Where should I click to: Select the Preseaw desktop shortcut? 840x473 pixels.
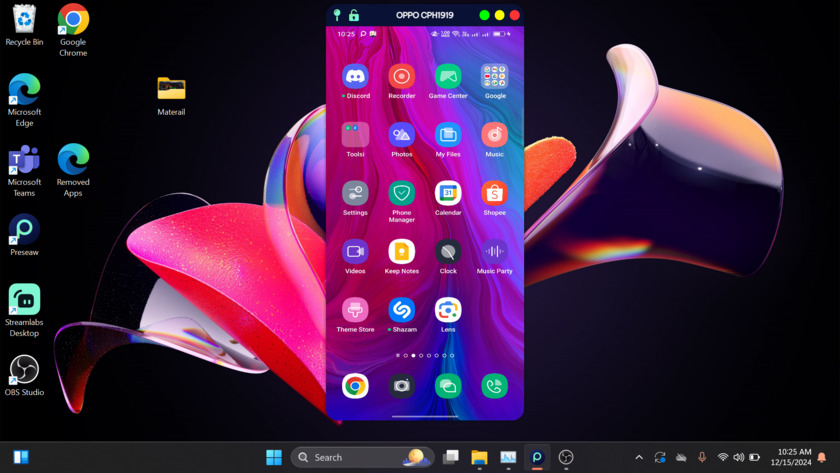point(24,235)
